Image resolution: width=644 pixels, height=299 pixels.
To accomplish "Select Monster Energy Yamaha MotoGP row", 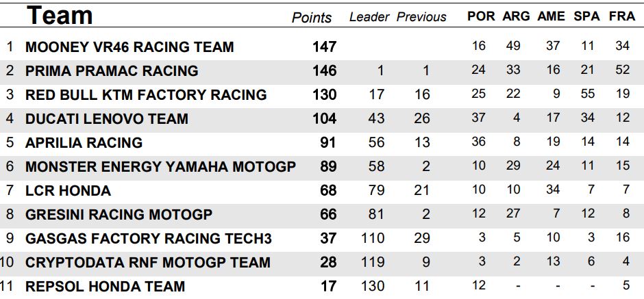I will click(x=160, y=167).
